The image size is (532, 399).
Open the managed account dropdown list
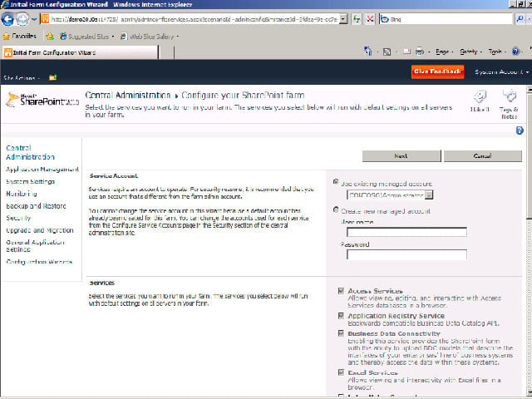click(x=429, y=195)
